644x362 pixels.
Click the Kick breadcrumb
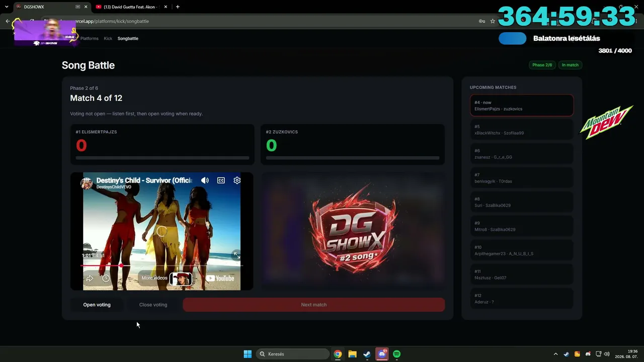108,38
